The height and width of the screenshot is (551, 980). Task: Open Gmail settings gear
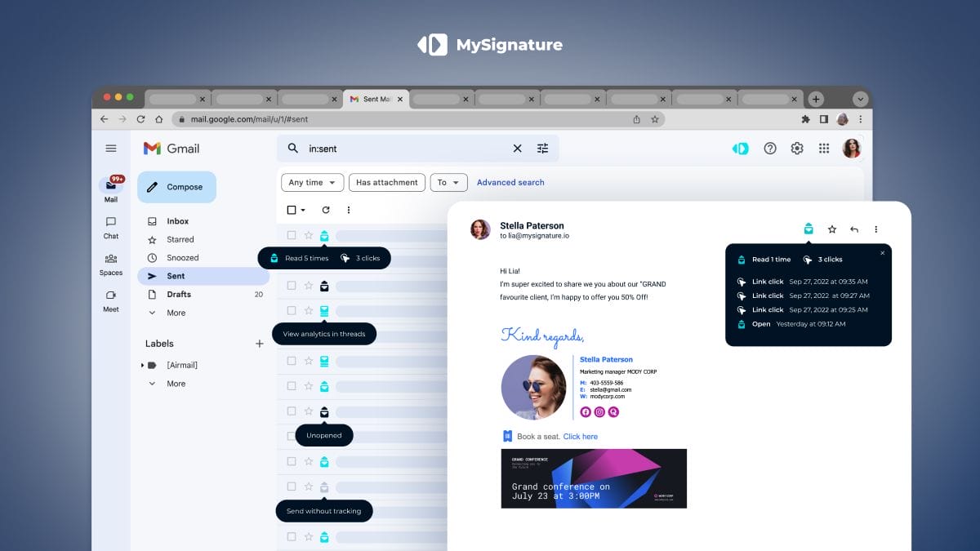(797, 149)
